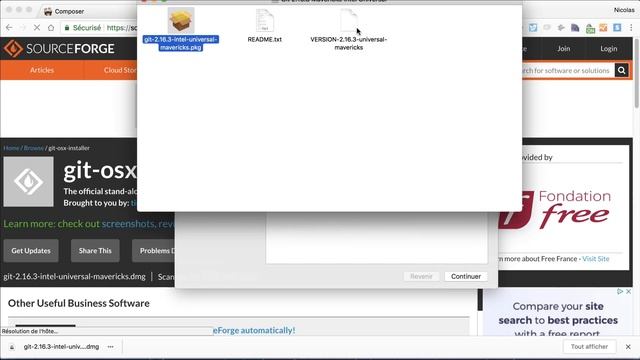Click the Browse breadcrumb link
The height and width of the screenshot is (360, 640).
[x=33, y=148]
